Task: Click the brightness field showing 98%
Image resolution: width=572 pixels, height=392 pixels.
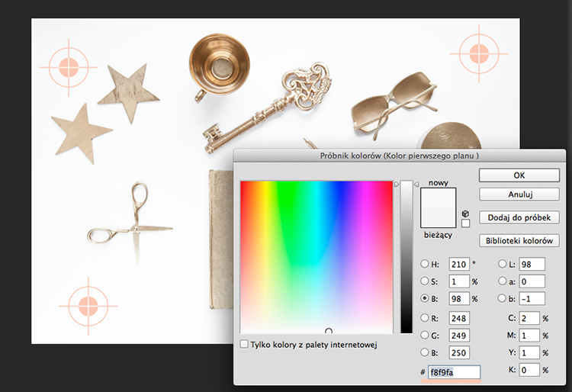Action: [459, 299]
